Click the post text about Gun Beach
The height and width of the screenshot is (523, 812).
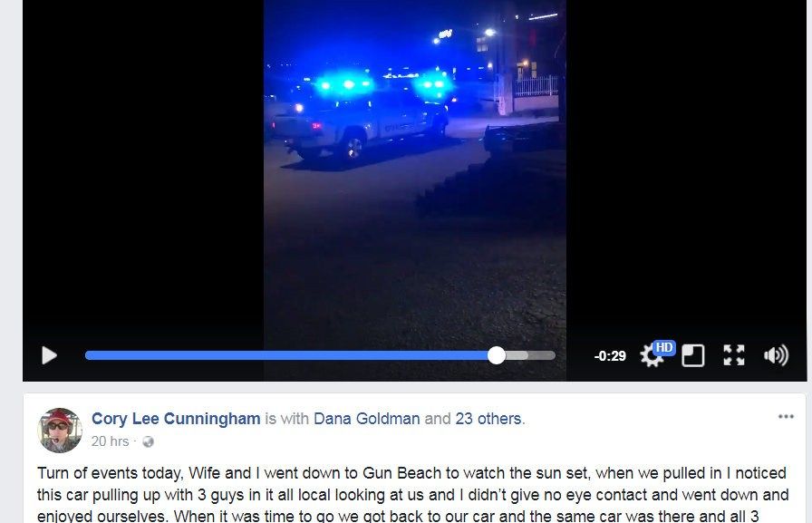pyautogui.click(x=412, y=494)
